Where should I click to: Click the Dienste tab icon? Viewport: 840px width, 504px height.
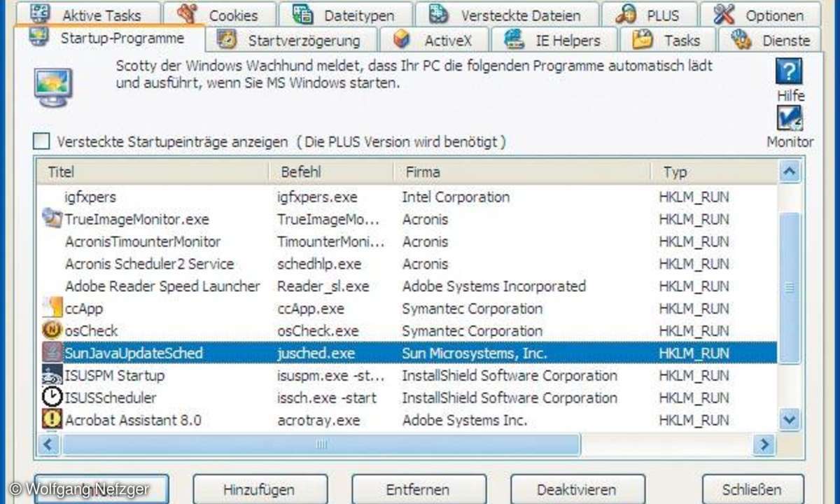pos(741,40)
